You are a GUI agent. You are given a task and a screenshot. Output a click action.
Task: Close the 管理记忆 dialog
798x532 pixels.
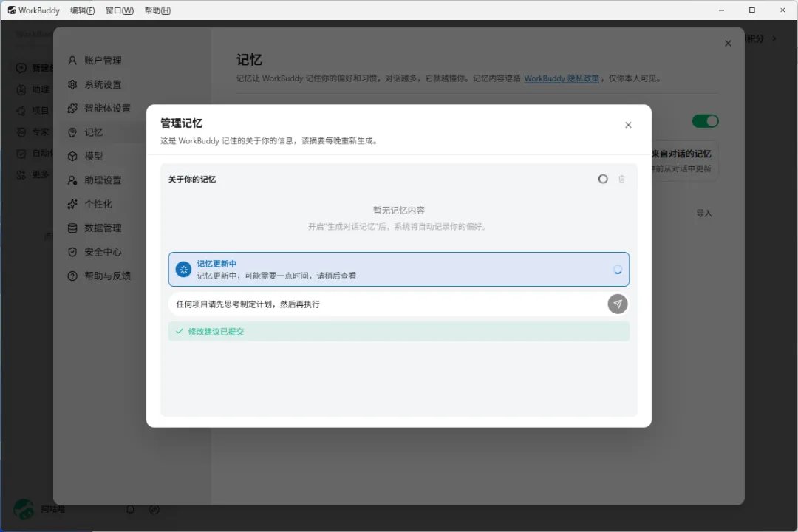tap(628, 125)
